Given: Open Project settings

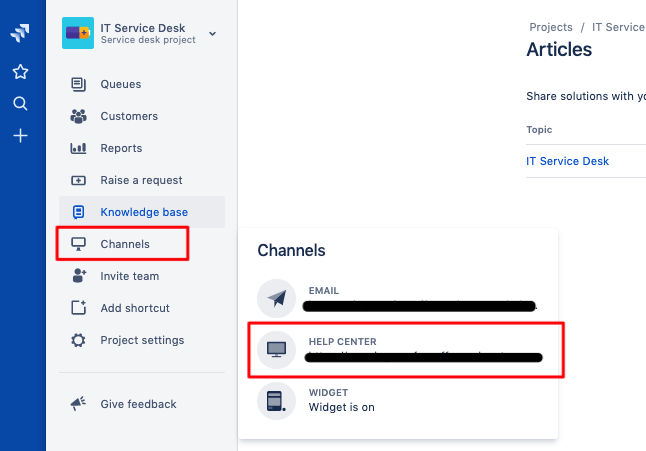Looking at the screenshot, I should pos(142,340).
